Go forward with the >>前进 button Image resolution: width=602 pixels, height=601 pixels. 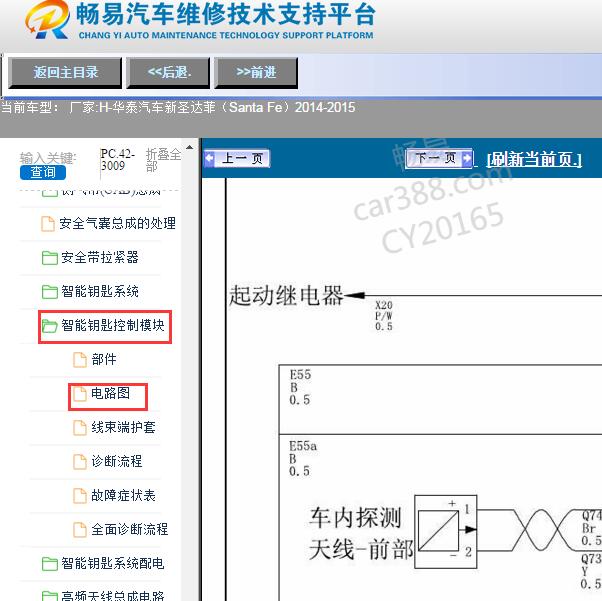pos(256,73)
